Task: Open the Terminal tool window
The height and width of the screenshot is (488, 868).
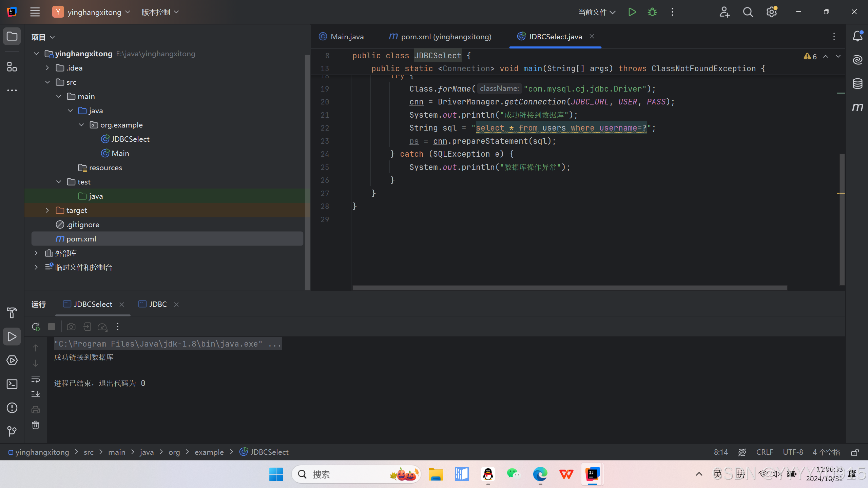Action: pos(12,384)
